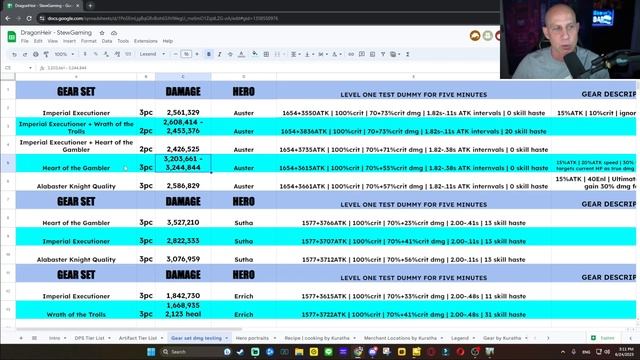This screenshot has width=640, height=360.
Task: Open text wrapping dropdown
Action: click(x=322, y=54)
